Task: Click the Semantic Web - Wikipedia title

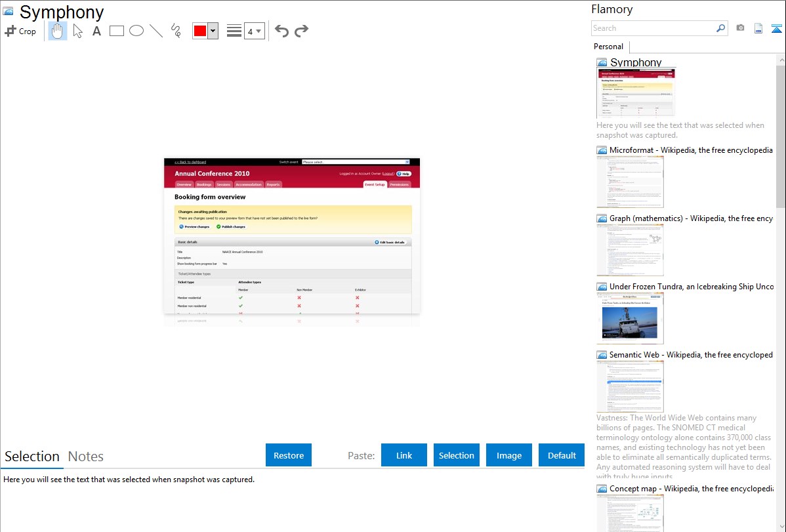Action: [691, 354]
